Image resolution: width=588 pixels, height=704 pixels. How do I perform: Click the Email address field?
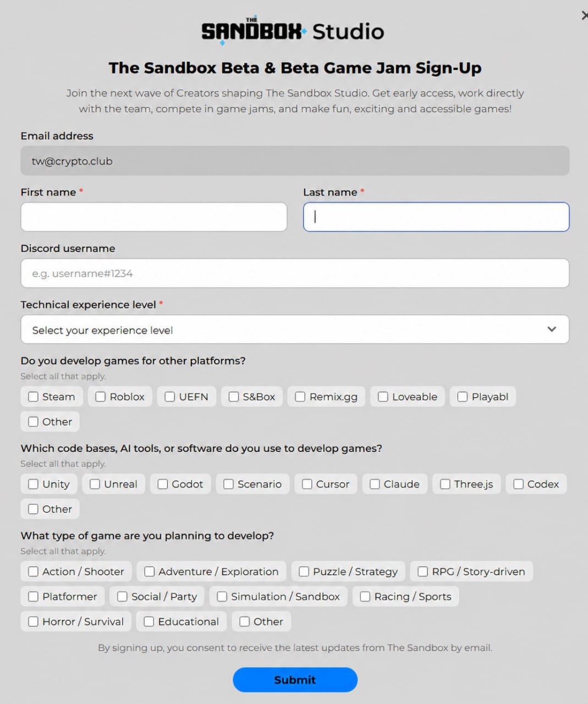tap(295, 161)
